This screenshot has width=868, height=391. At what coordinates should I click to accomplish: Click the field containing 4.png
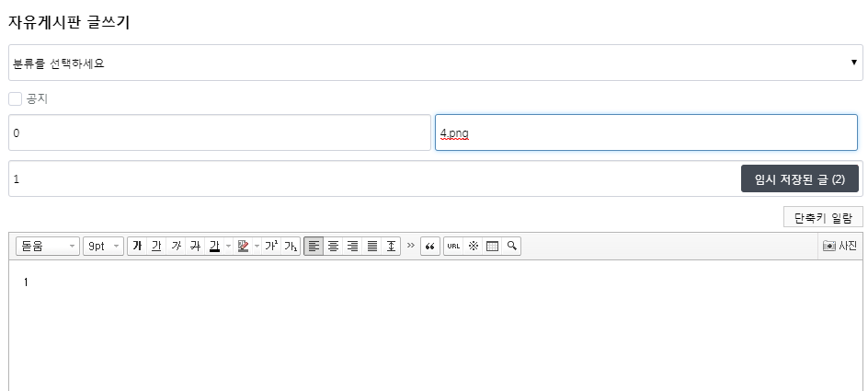coord(646,132)
